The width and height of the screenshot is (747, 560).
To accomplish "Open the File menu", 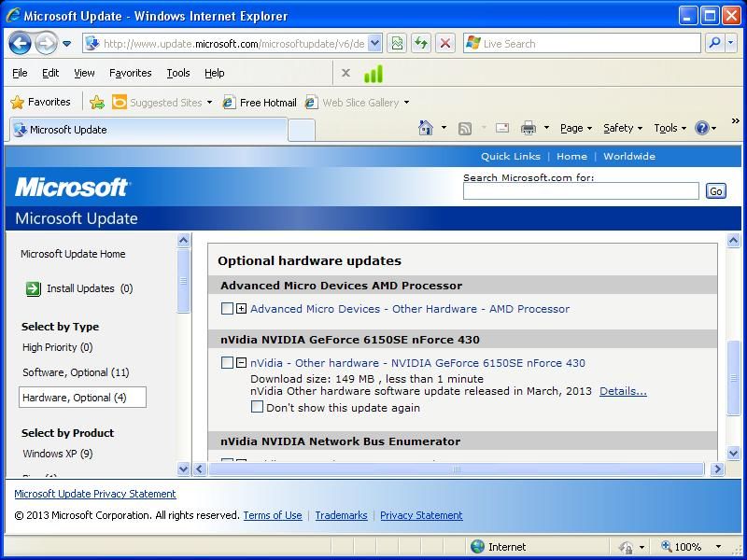I will (x=20, y=73).
